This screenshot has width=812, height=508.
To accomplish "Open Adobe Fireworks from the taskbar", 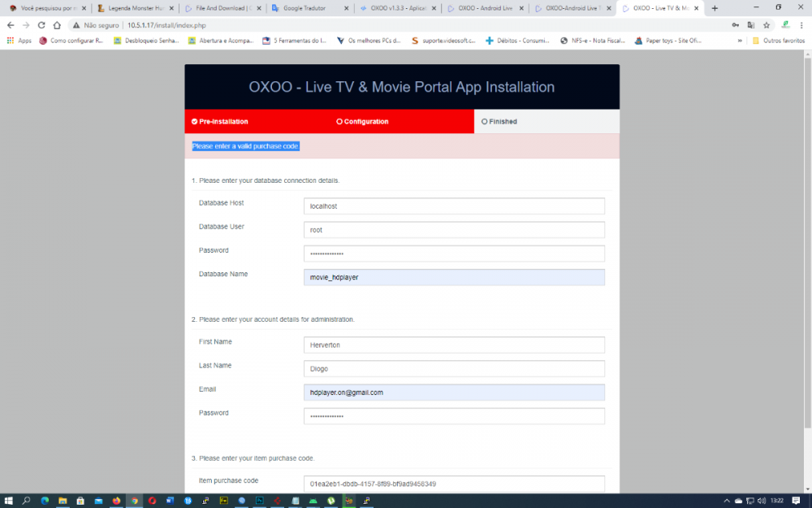I will pos(224,501).
